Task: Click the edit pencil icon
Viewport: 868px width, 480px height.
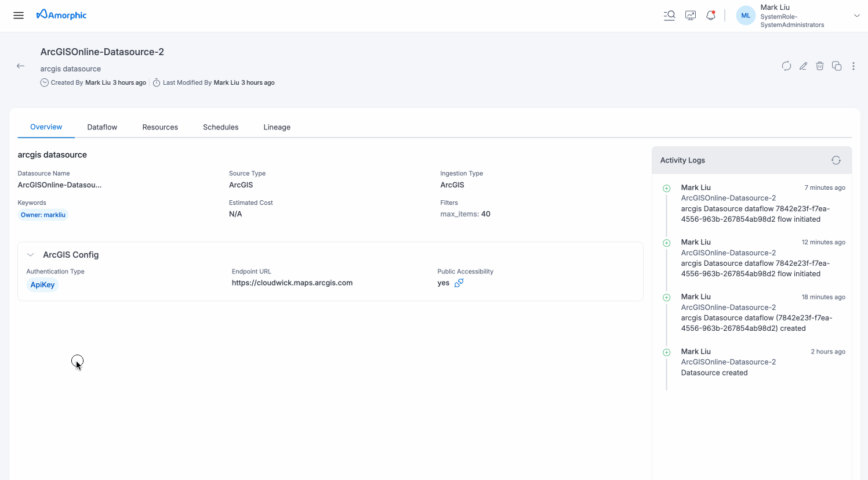Action: tap(803, 66)
